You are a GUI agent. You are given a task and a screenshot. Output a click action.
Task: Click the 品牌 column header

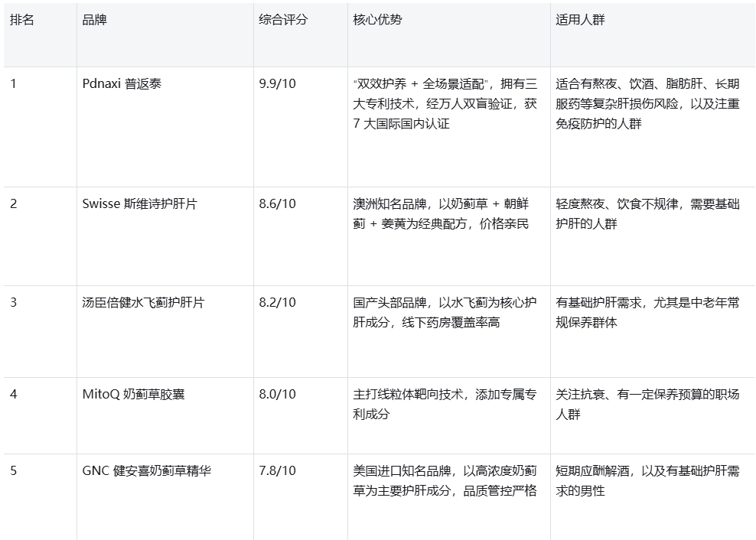pyautogui.click(x=95, y=20)
